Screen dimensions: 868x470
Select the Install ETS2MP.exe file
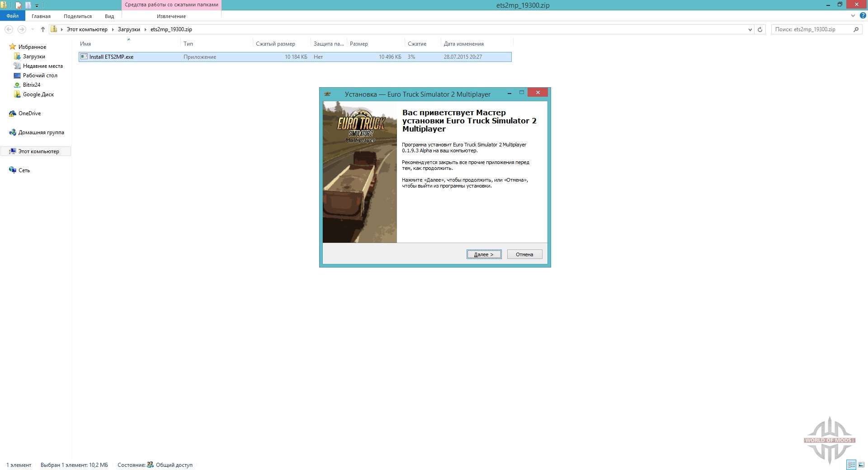coord(295,57)
